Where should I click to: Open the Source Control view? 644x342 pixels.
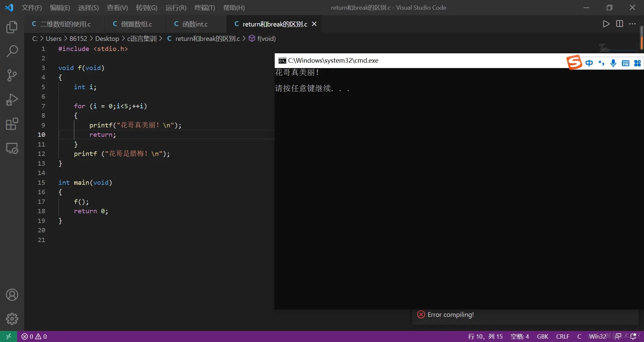tap(12, 75)
